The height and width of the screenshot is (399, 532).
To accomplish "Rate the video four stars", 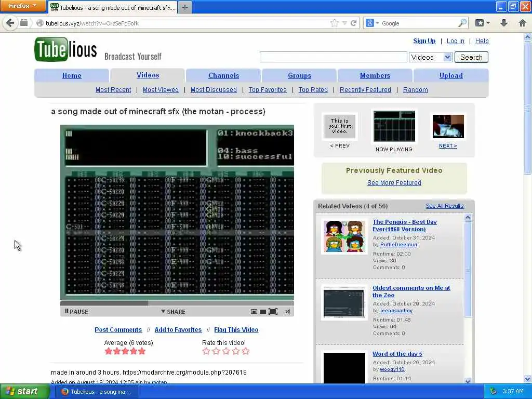I will 236,351.
